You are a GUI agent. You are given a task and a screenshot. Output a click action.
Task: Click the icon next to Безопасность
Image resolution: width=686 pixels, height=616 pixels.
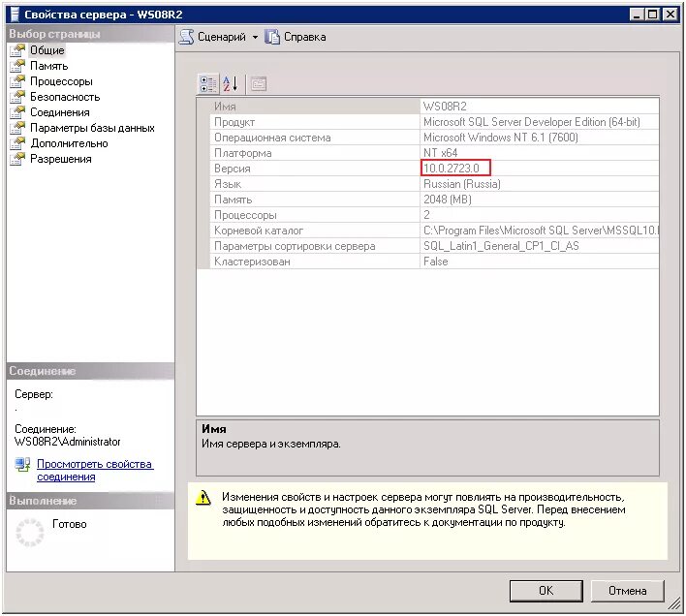pyautogui.click(x=17, y=97)
